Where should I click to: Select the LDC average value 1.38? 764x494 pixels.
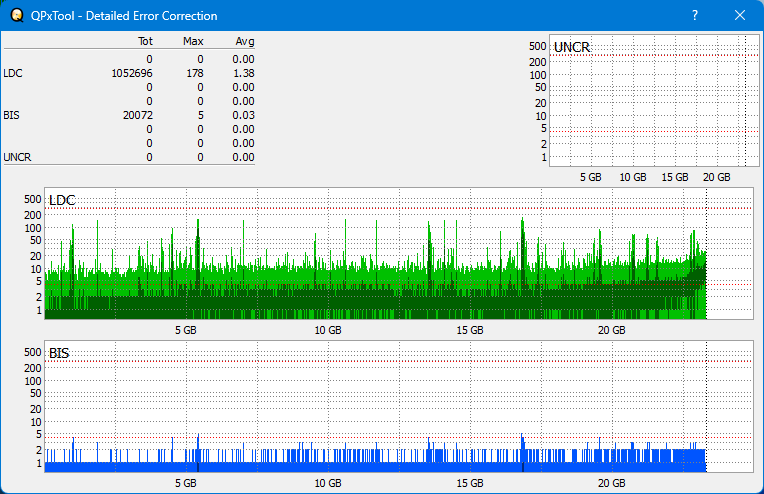[243, 73]
